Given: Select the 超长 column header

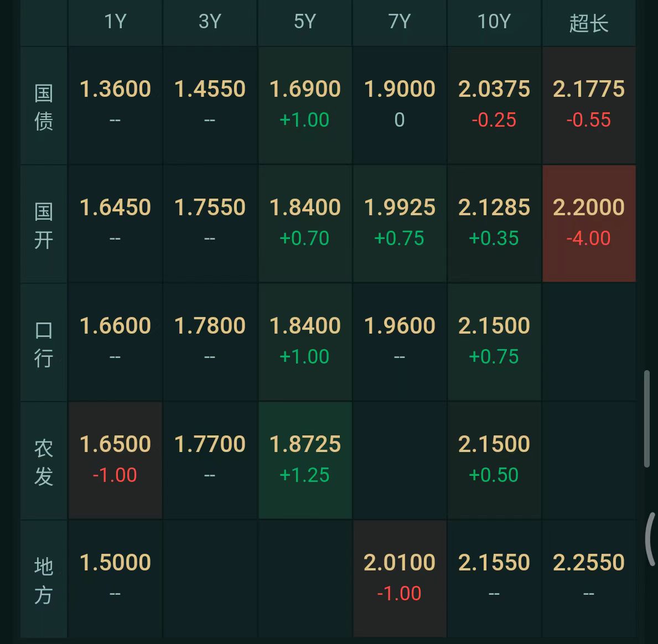Looking at the screenshot, I should (x=589, y=22).
